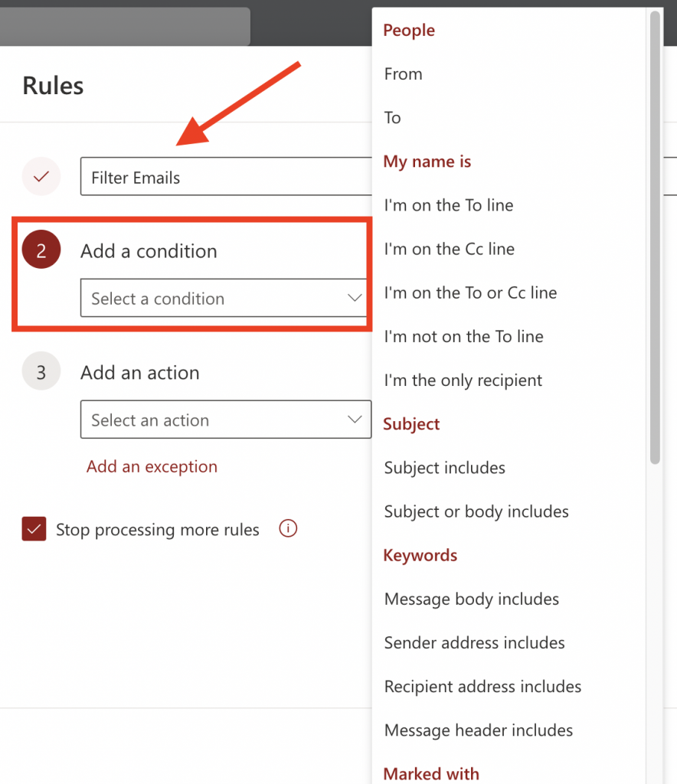Click the info icon beside Stop processing rules
Viewport: 677px width, 784px height.
coord(288,528)
